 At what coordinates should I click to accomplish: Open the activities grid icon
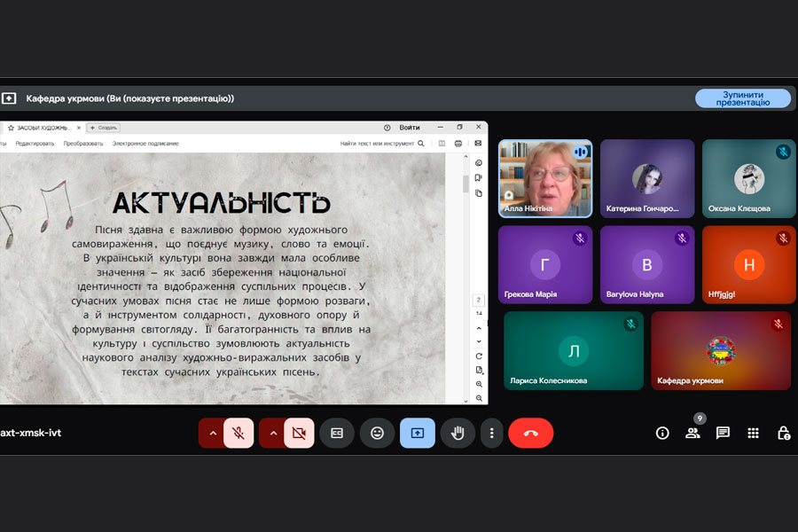tap(753, 433)
